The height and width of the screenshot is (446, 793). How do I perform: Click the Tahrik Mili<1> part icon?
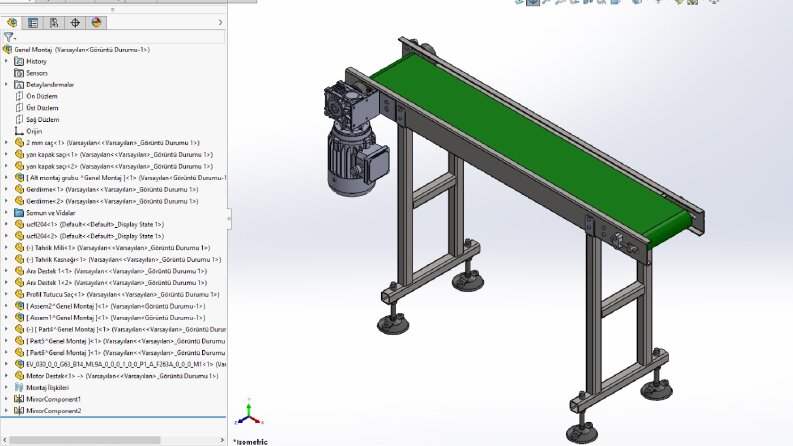coord(19,247)
